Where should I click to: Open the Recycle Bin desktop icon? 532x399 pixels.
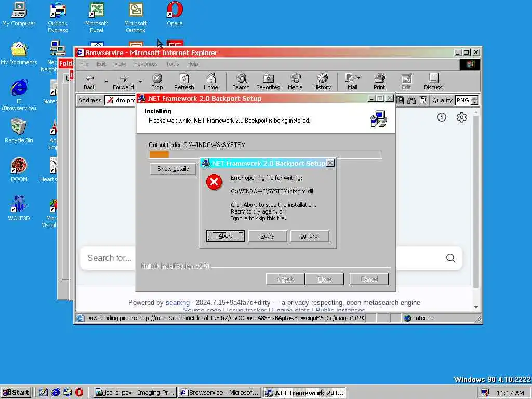tap(19, 131)
